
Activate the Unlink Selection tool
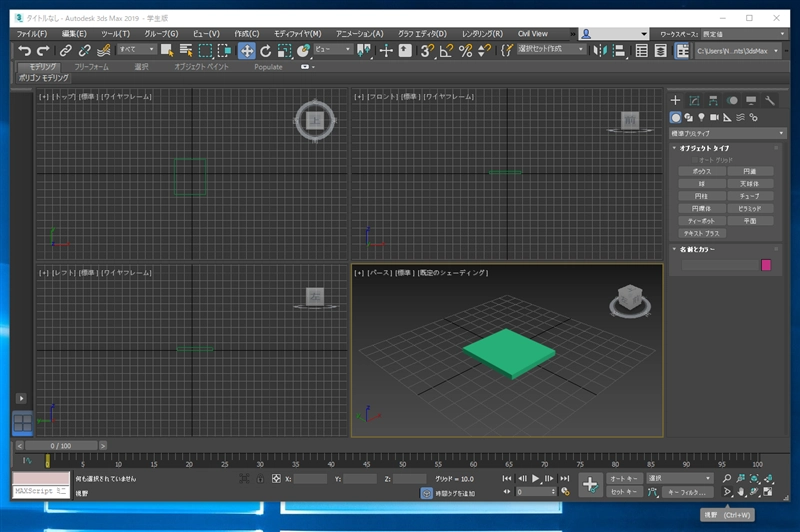coord(84,50)
